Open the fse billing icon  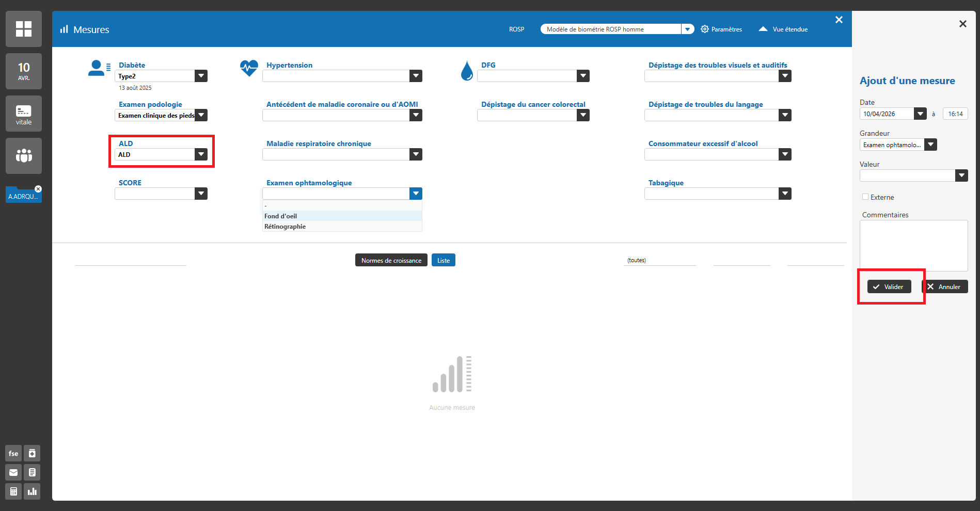13,453
